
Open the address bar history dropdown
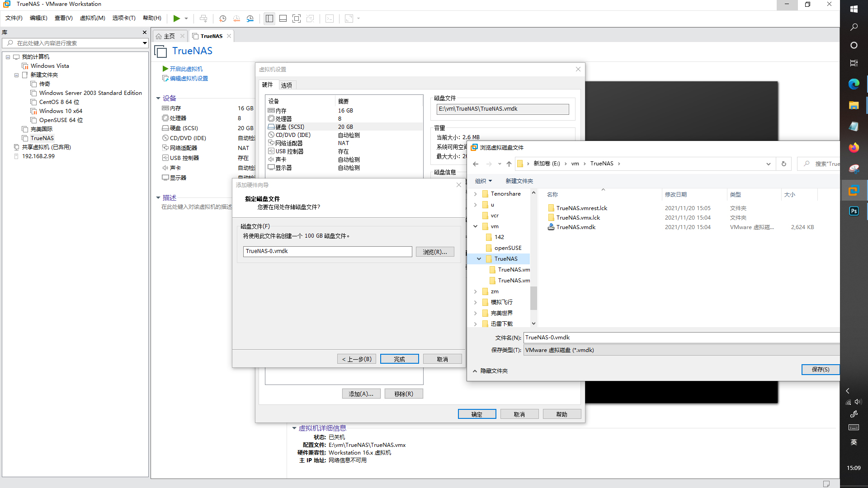pyautogui.click(x=769, y=164)
